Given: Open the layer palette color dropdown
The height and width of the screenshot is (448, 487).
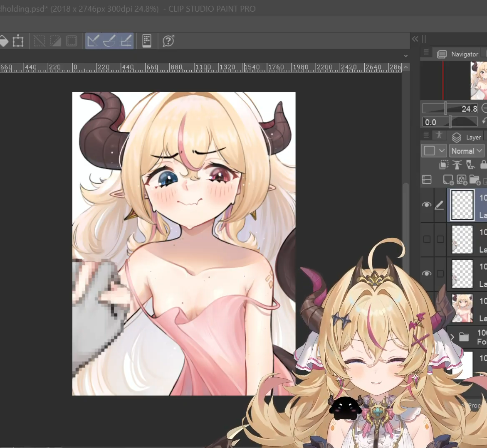Looking at the screenshot, I should tap(434, 151).
